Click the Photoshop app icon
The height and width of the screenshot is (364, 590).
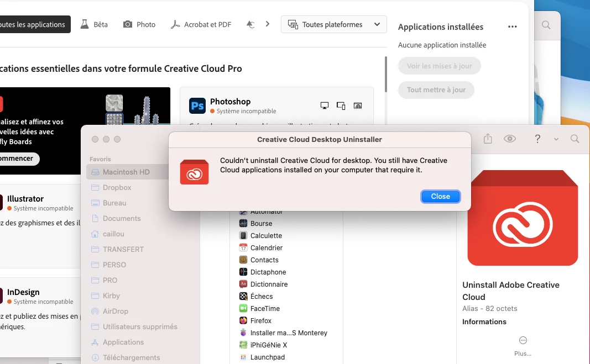pos(197,105)
